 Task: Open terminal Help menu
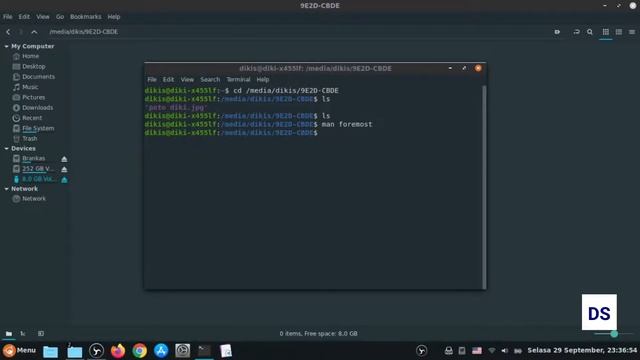pyautogui.click(x=263, y=80)
